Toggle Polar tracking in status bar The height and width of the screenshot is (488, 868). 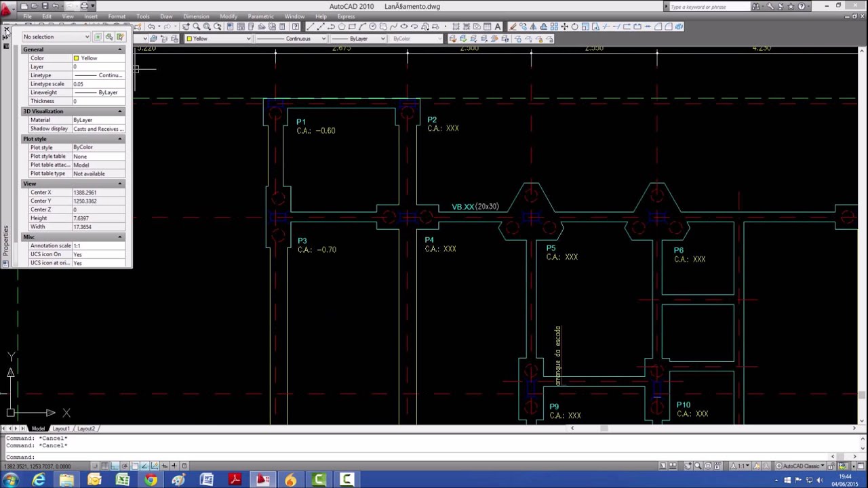click(124, 466)
